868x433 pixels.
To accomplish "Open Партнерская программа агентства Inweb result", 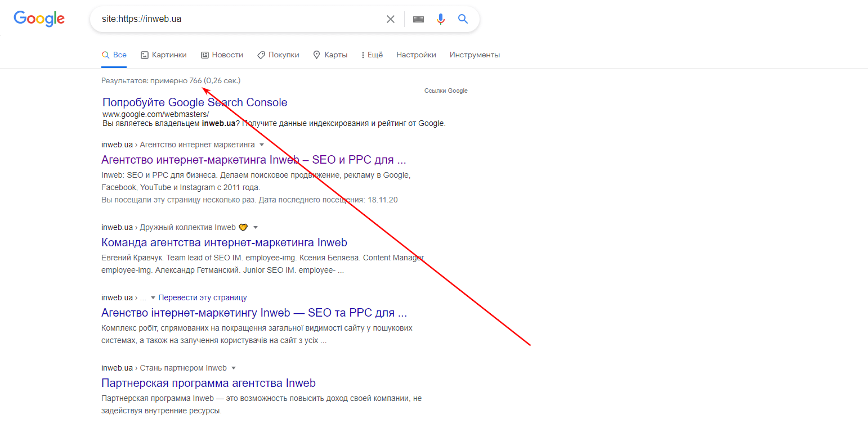I will click(x=208, y=383).
